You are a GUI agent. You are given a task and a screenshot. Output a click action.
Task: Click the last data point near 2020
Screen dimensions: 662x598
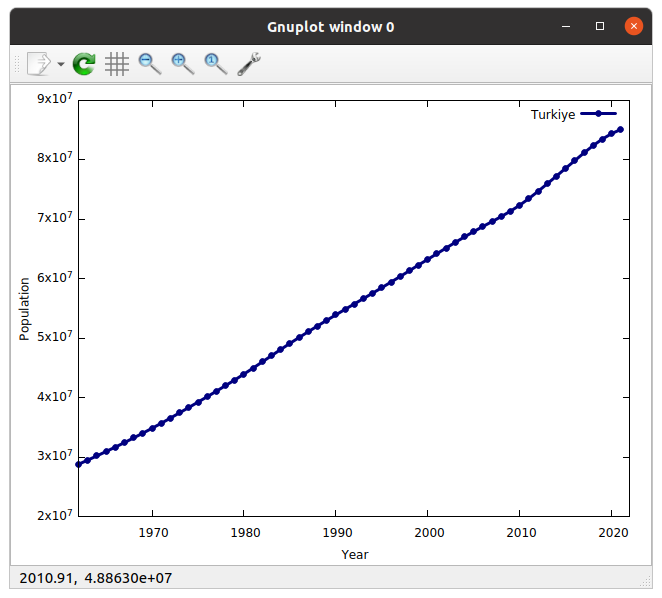click(x=620, y=129)
